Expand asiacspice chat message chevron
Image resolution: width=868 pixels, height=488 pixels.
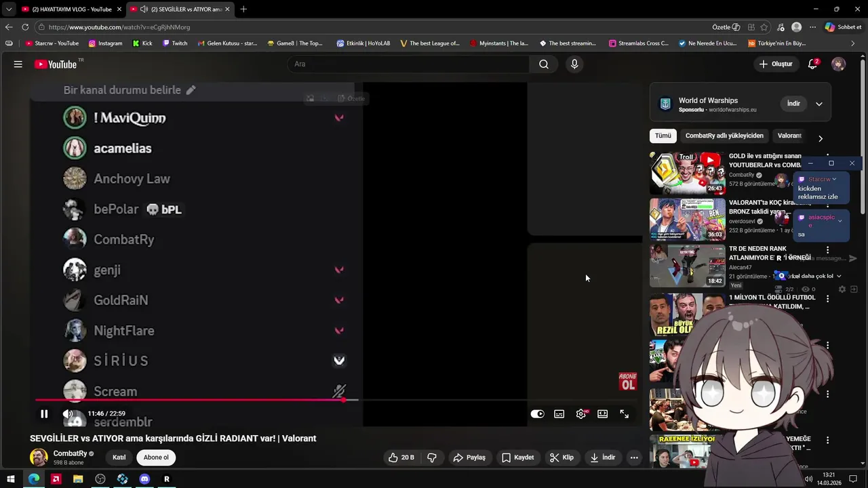[840, 221]
